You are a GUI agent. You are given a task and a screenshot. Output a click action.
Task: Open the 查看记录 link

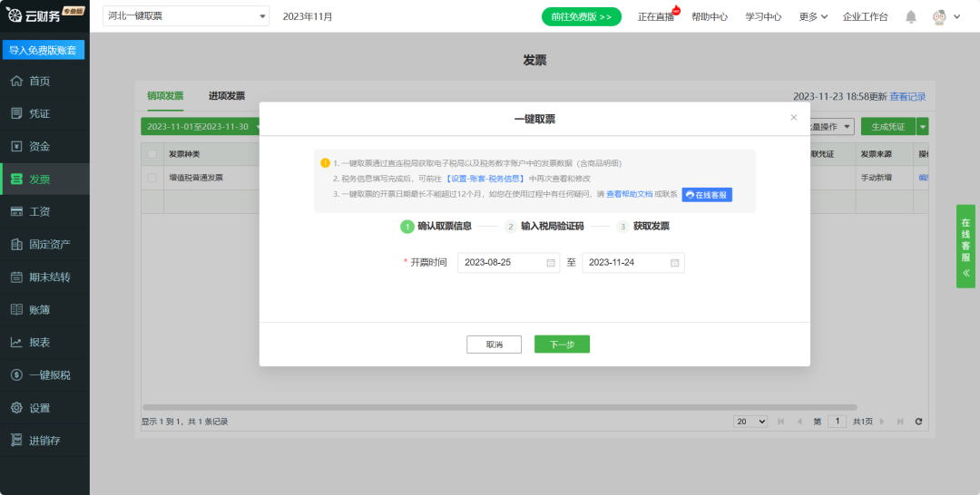(x=907, y=97)
